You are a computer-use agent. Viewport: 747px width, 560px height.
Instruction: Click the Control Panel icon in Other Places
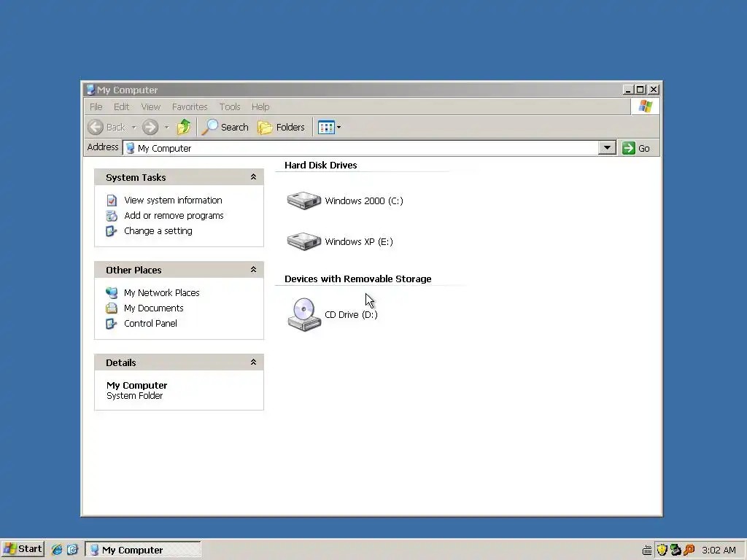(x=112, y=323)
